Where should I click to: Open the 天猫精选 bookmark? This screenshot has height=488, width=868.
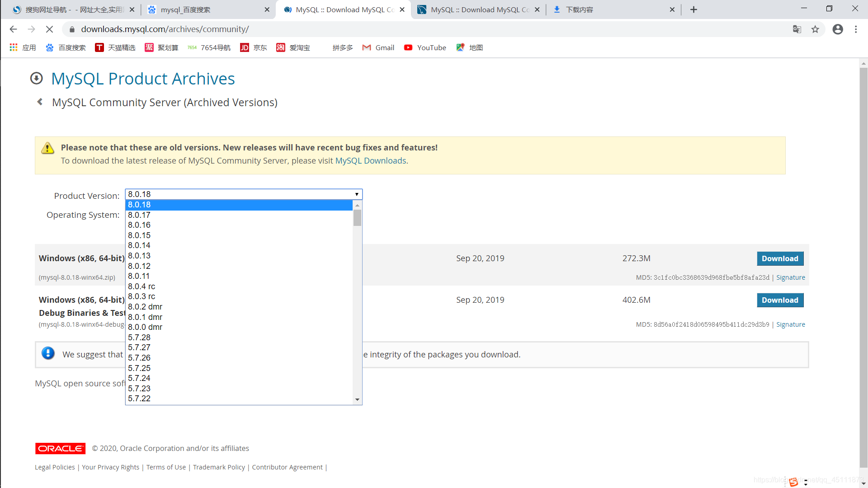(115, 47)
